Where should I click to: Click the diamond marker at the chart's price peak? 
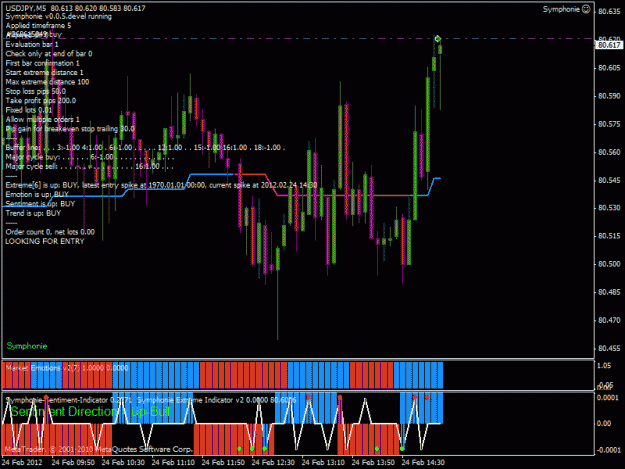pos(438,39)
